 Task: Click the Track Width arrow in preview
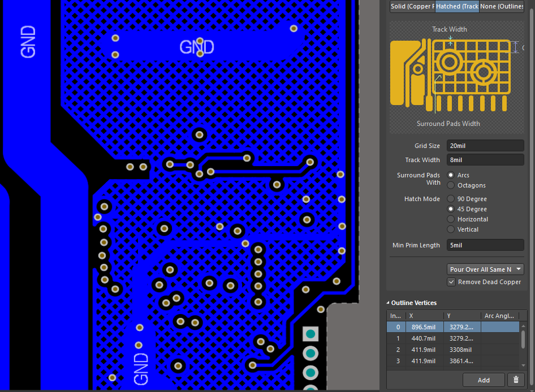point(450,40)
